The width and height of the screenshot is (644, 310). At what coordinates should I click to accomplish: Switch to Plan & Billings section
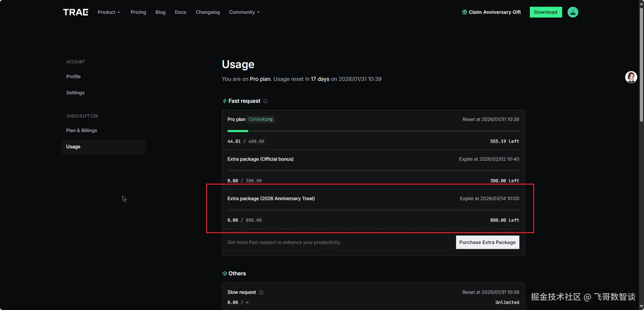click(x=82, y=130)
